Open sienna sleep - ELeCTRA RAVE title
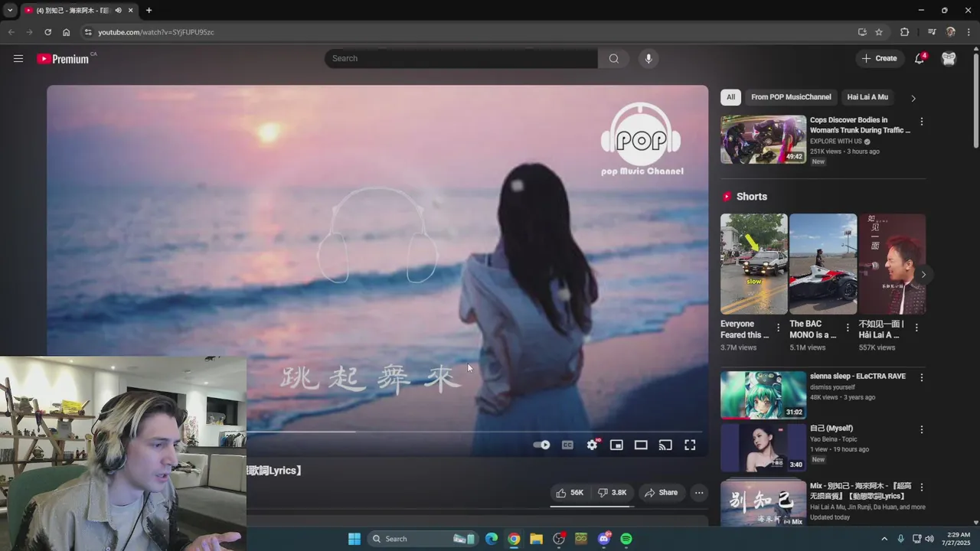 (x=857, y=377)
